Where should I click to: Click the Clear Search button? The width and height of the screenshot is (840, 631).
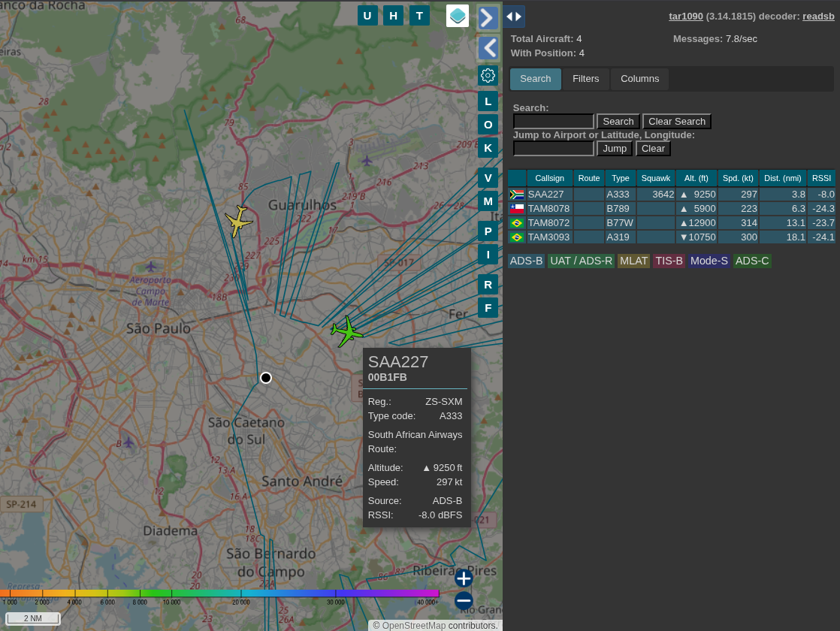[x=677, y=122]
